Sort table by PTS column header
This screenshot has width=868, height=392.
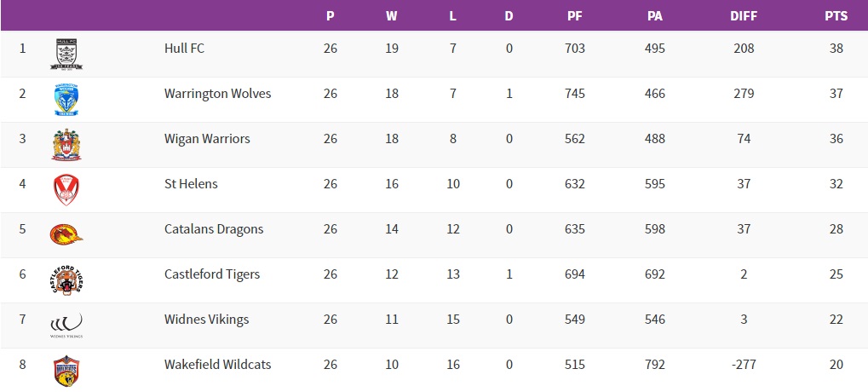click(x=836, y=16)
